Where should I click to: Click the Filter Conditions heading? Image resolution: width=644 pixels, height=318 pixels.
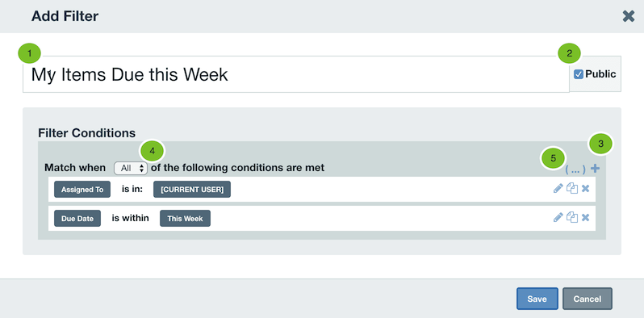coord(86,133)
